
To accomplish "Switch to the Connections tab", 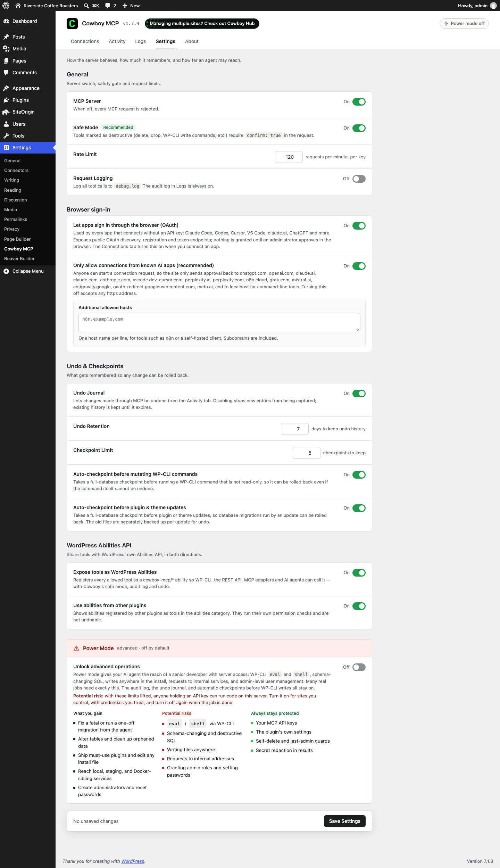I will click(85, 41).
